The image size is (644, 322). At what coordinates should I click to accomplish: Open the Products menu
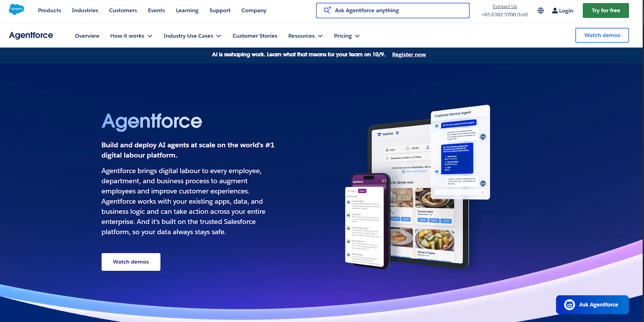(x=50, y=10)
